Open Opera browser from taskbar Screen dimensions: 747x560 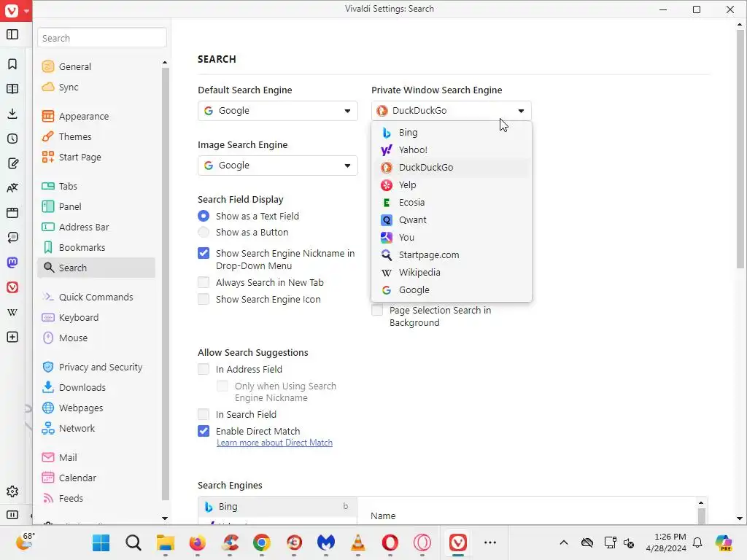point(390,542)
